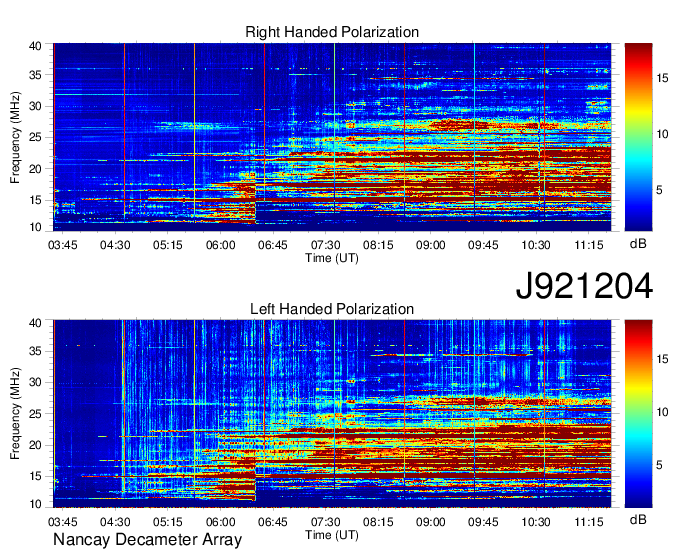Click 35 frequency tick in Right Handed panel
Viewport: 680px width, 552px height.
35,75
